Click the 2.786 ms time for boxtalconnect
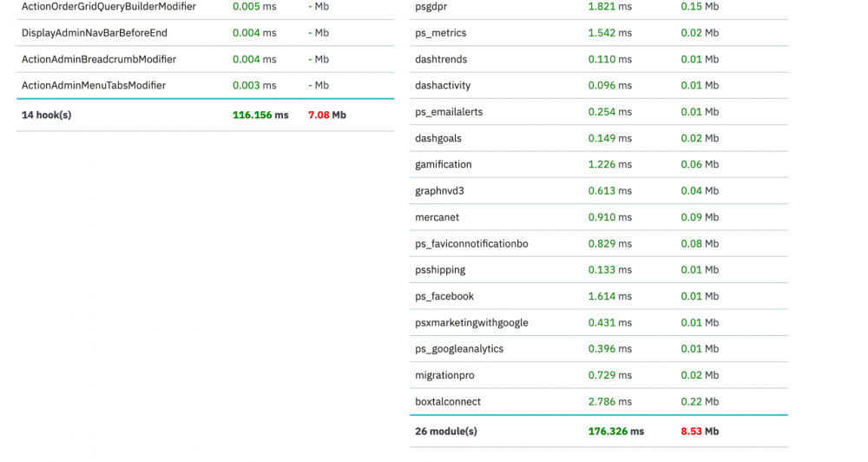868x462 pixels. coord(610,401)
